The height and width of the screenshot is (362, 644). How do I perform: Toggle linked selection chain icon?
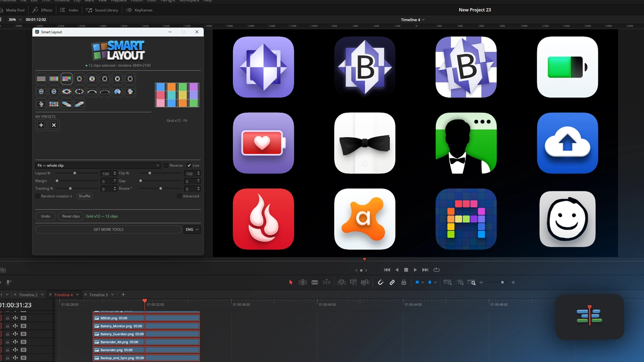(x=392, y=283)
